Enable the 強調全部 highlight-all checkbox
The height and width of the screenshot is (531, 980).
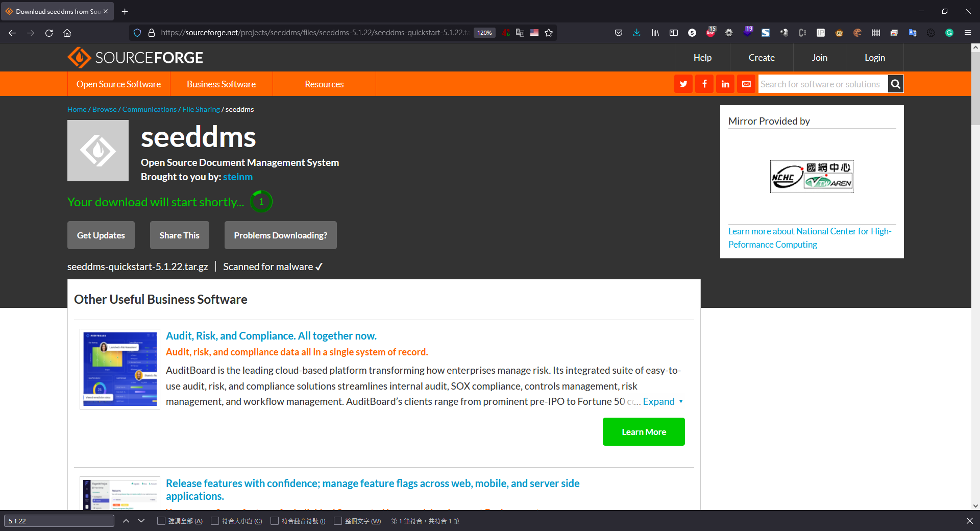(x=161, y=521)
